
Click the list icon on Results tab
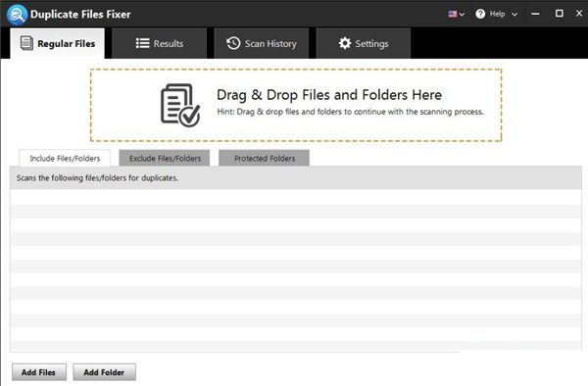142,43
